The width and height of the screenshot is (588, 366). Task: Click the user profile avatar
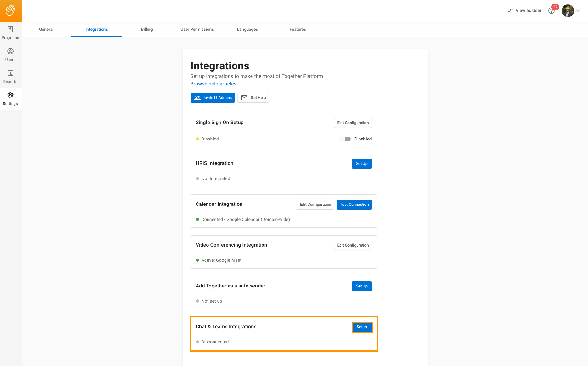pyautogui.click(x=568, y=11)
